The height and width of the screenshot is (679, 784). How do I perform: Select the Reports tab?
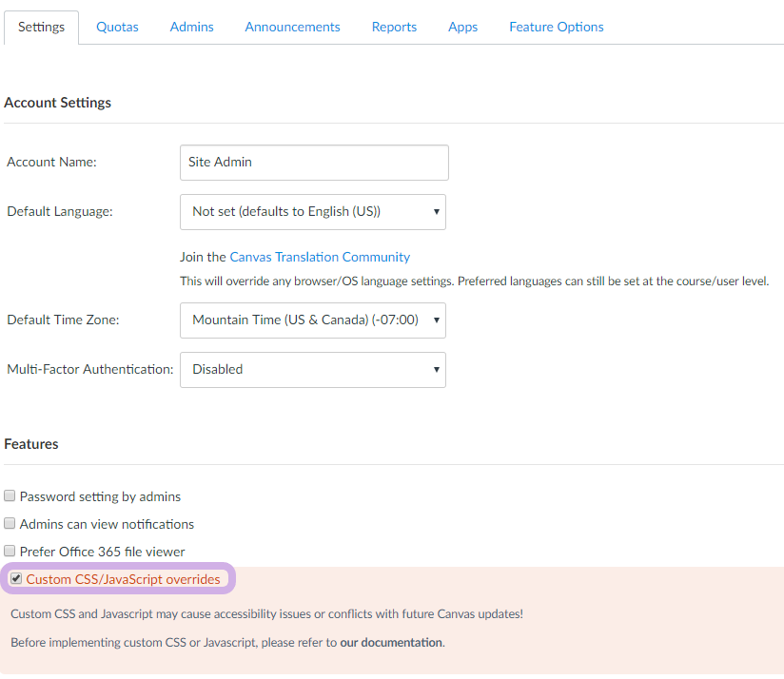click(x=394, y=27)
